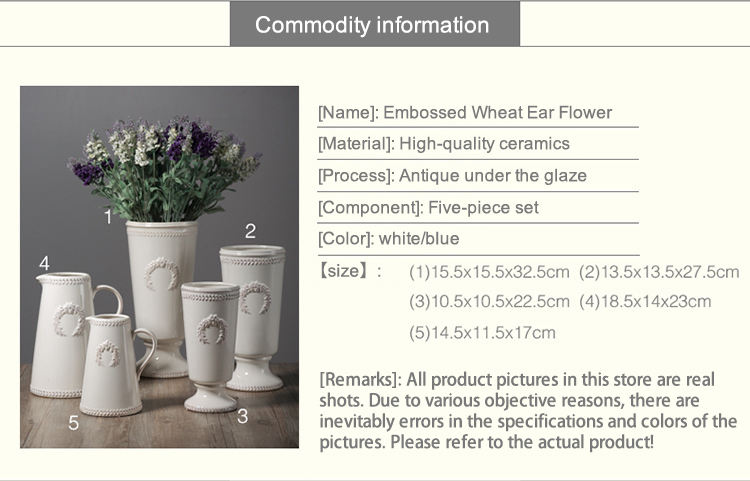Viewport: 750px width, 481px height.
Task: Click the white/blue color line
Action: click(388, 239)
